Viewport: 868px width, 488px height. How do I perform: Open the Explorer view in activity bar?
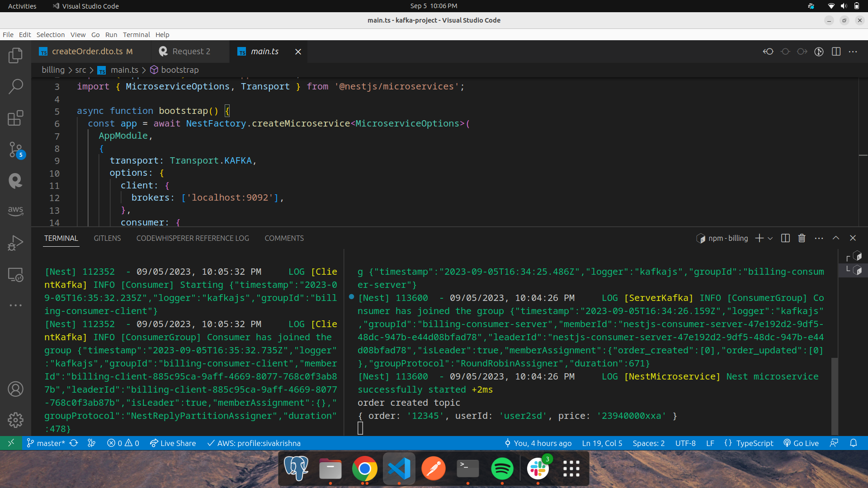(x=15, y=55)
